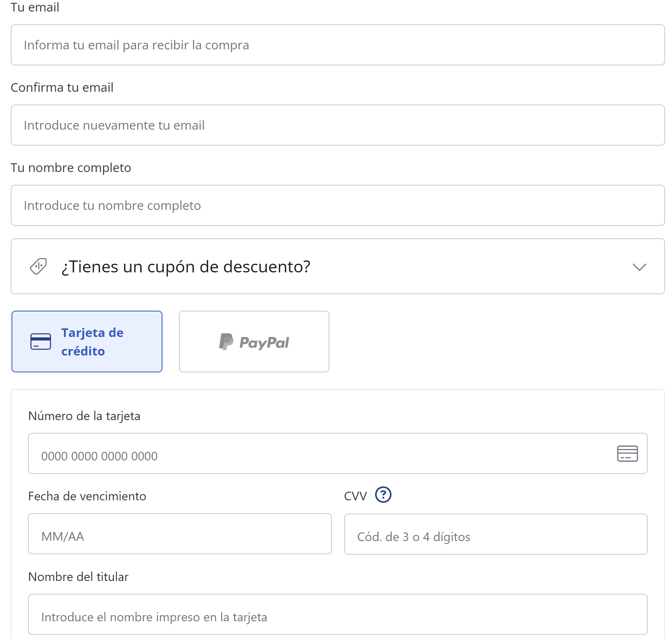Screen dimensions: 672x639
Task: Click the 'Nombre del titular' label
Action: [x=78, y=577]
